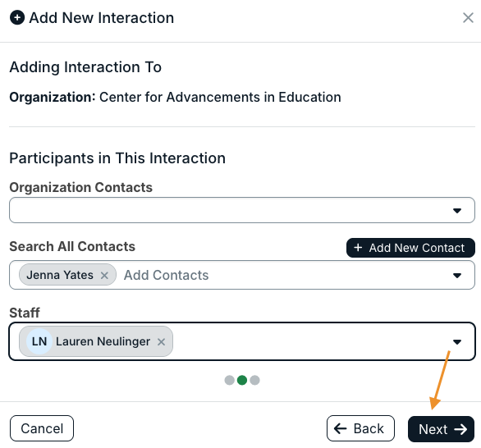Image resolution: width=481 pixels, height=448 pixels.
Task: Close the Add New Interaction dialog
Action: tap(468, 18)
